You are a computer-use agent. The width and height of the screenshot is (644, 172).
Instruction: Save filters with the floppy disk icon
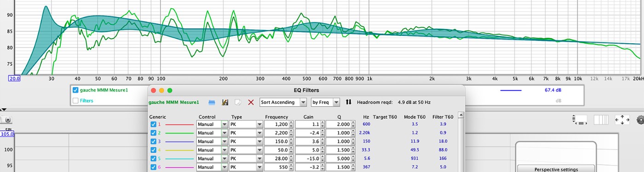(x=225, y=102)
